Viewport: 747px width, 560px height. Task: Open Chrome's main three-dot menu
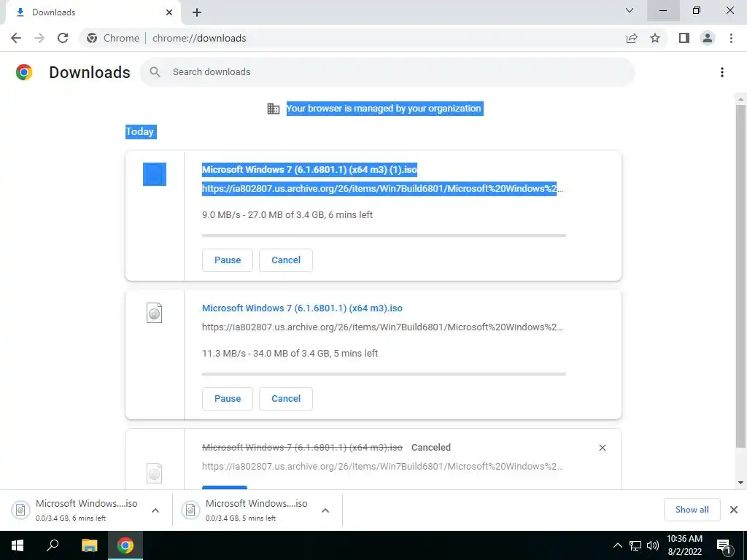731,38
